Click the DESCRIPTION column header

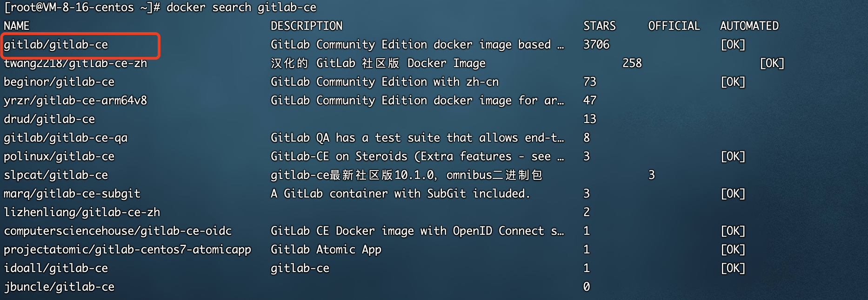coord(307,26)
